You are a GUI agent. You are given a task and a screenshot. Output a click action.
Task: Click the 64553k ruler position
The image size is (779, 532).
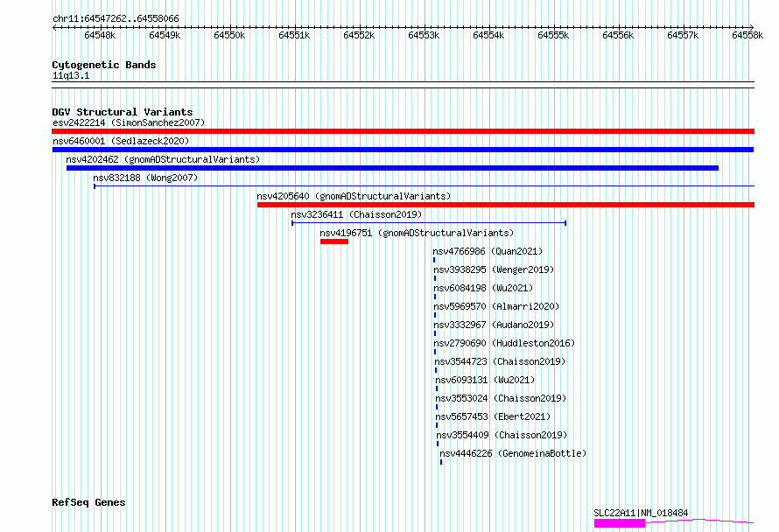point(424,35)
